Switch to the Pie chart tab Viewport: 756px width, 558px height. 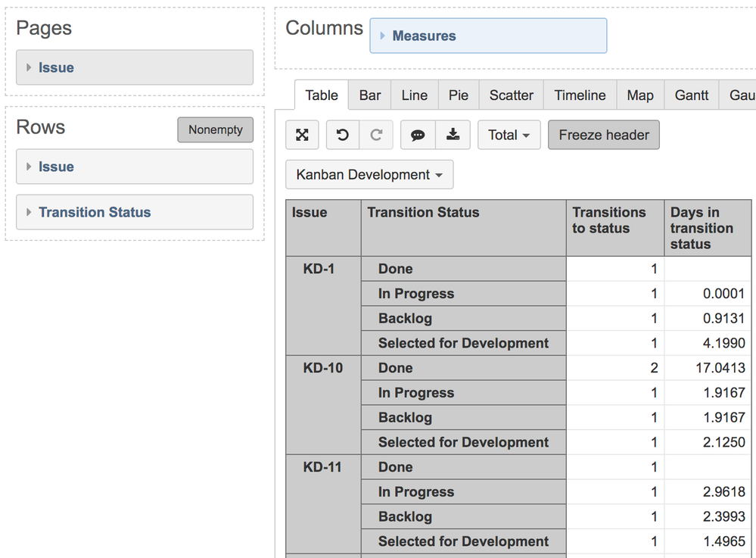[458, 95]
